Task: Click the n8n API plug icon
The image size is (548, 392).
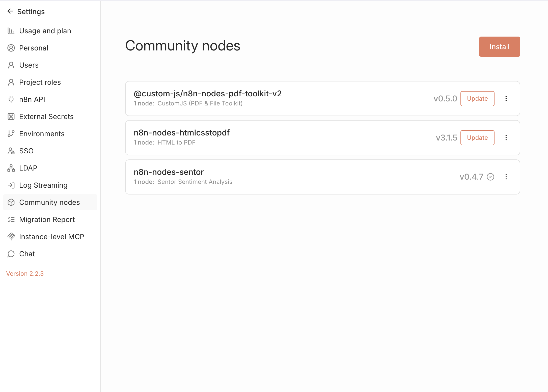Action: 11,99
